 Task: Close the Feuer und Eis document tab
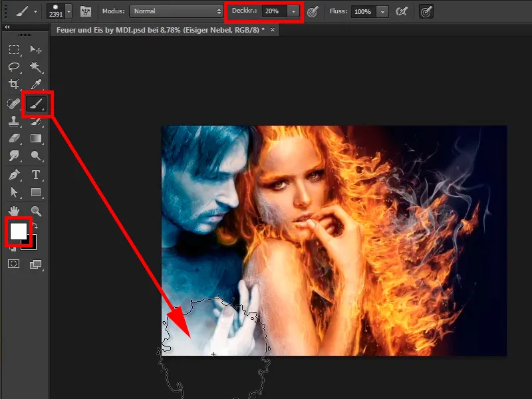click(273, 30)
